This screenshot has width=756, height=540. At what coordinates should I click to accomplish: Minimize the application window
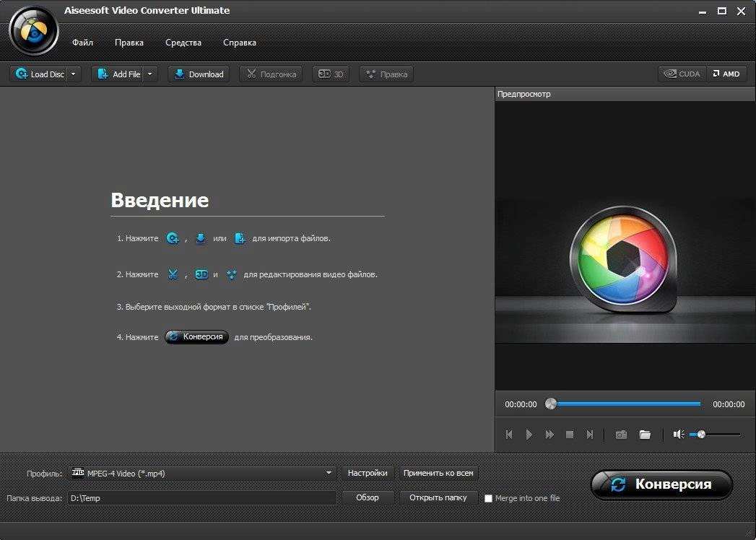click(703, 12)
